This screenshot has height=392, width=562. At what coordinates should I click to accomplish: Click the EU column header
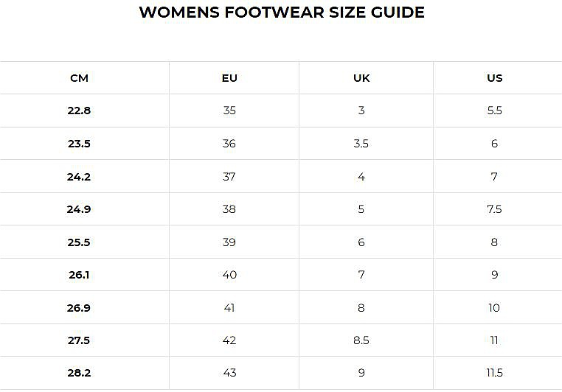tap(229, 78)
